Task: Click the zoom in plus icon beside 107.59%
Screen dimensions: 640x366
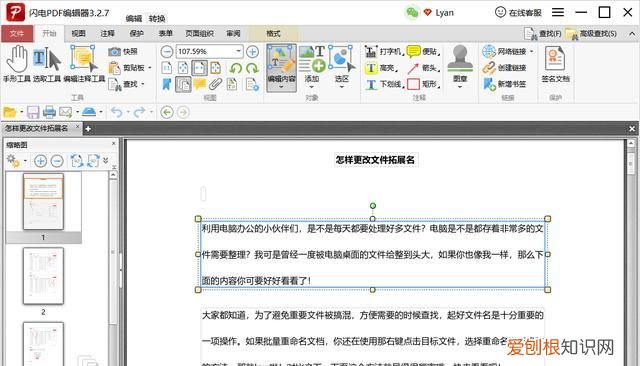Action: tap(252, 51)
